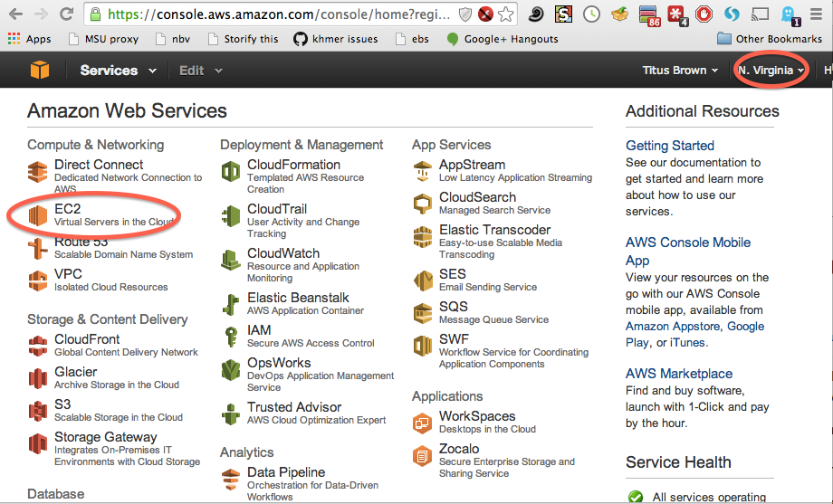This screenshot has height=504, width=833.
Task: Follow the iTunes link
Action: point(687,343)
